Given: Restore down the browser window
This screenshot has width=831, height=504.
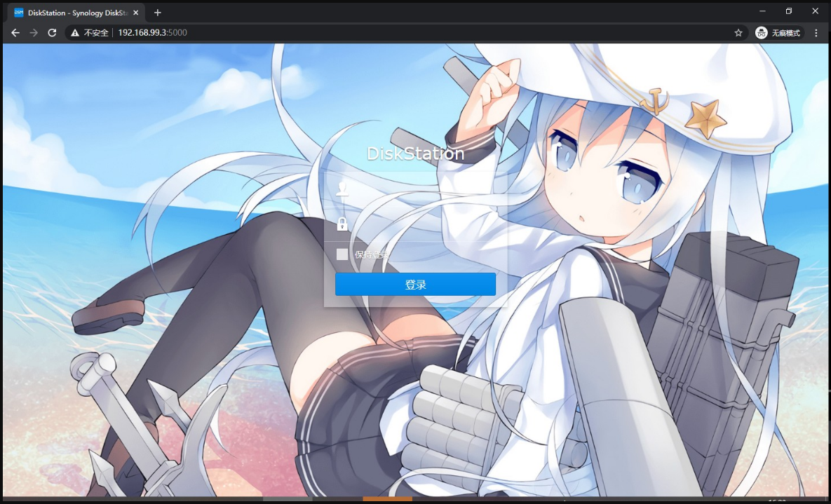Looking at the screenshot, I should coord(789,11).
